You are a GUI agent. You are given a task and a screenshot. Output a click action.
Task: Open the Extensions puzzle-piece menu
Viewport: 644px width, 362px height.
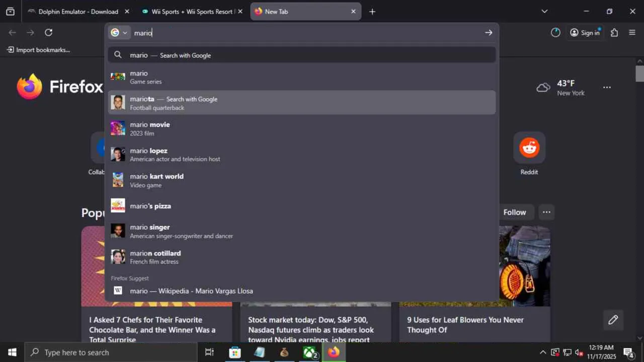(x=614, y=33)
